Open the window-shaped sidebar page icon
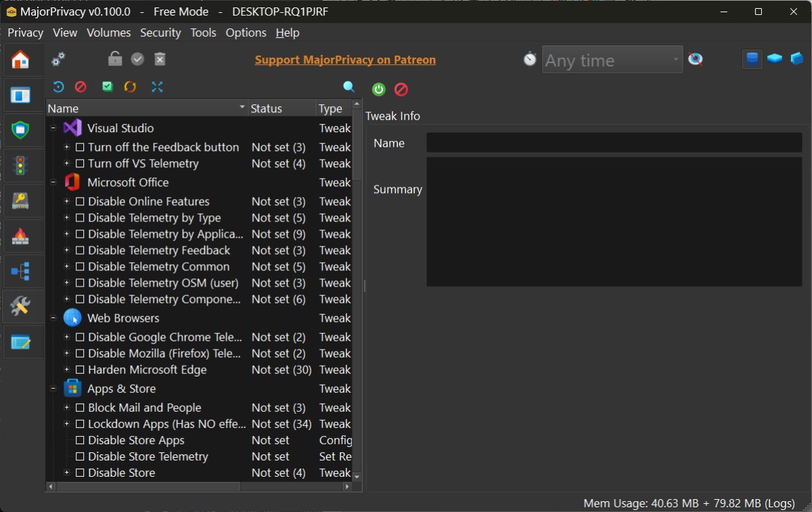Viewport: 812px width, 512px height. (x=20, y=95)
